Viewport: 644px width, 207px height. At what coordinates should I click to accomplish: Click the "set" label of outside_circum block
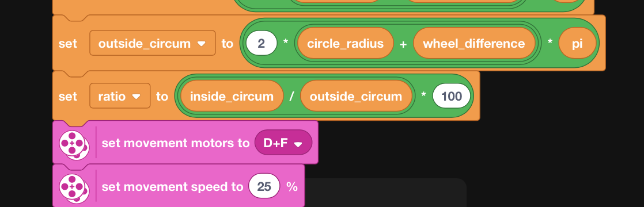click(x=68, y=43)
